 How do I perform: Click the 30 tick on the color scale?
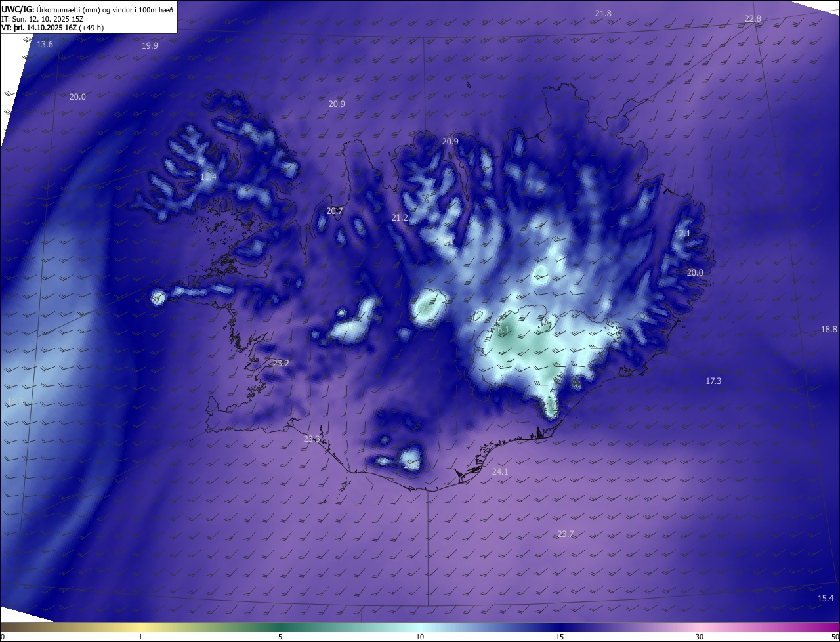coord(700,637)
